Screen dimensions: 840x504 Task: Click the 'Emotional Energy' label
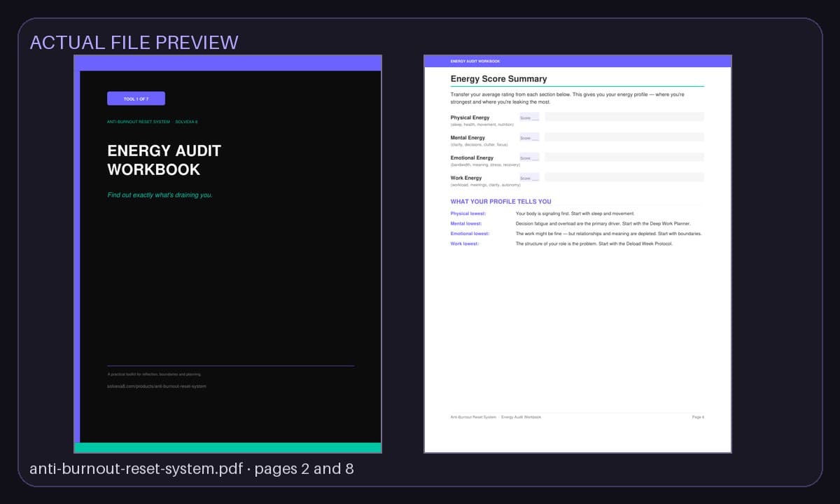point(472,158)
